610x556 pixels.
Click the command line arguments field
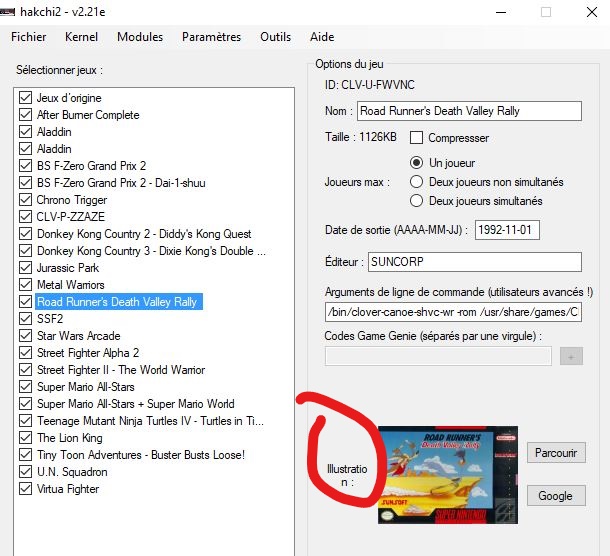tap(453, 312)
